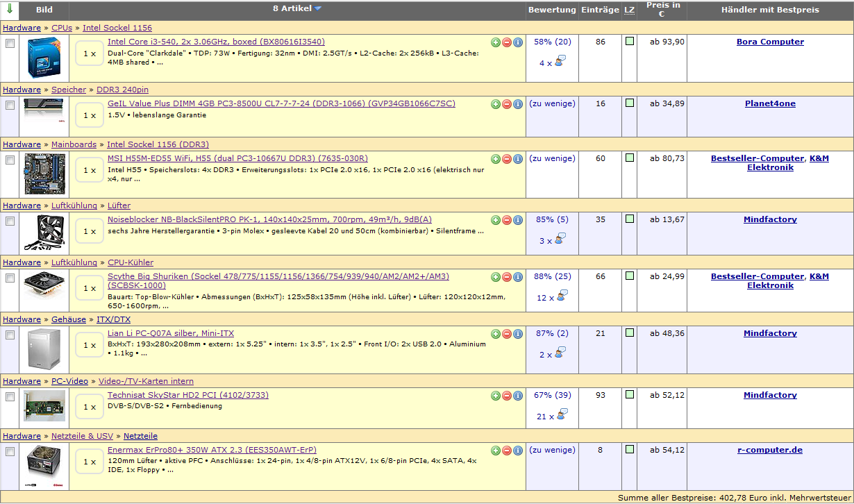Screen dimensions: 854x504
Task: Toggle LZ checkbox for Technisat SkyStar HD2
Action: 630,394
